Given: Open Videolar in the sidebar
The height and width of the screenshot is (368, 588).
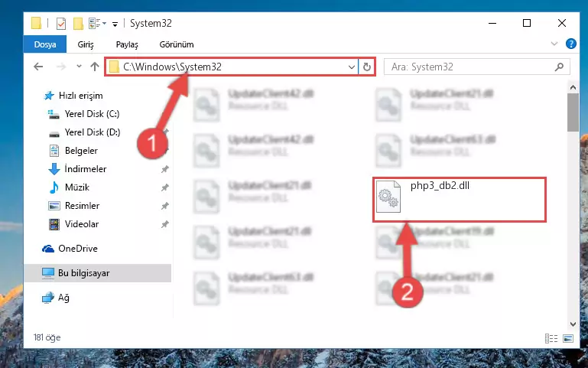Looking at the screenshot, I should click(82, 224).
